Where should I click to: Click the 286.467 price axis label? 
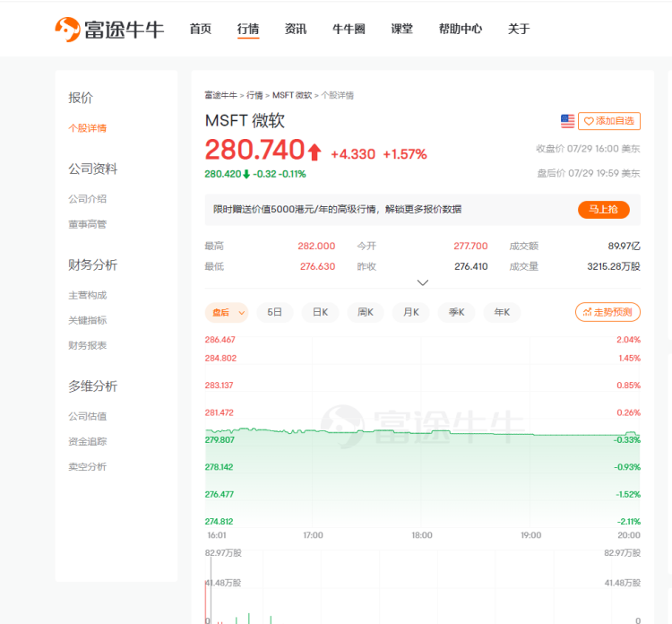pyautogui.click(x=220, y=340)
